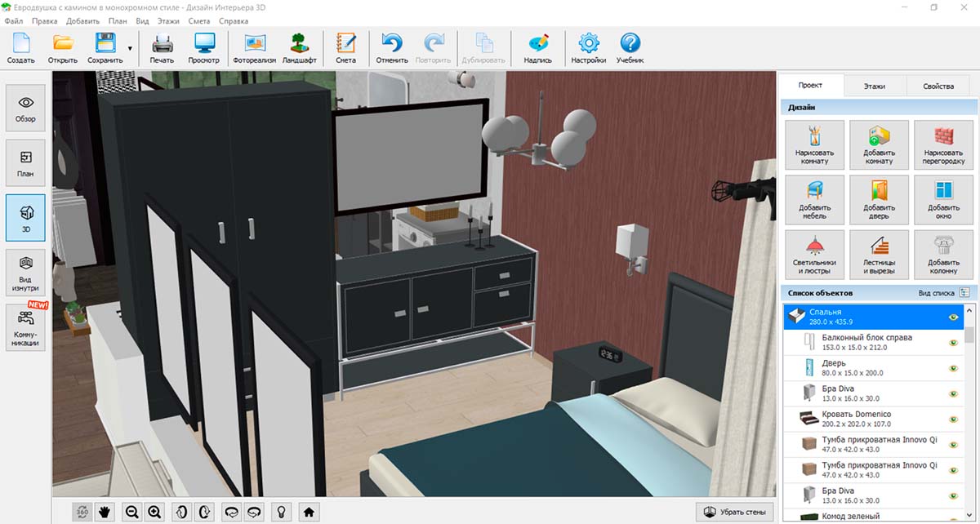Screen dimensions: 980x524
Task: Select the hand pan tool
Action: coord(105,512)
